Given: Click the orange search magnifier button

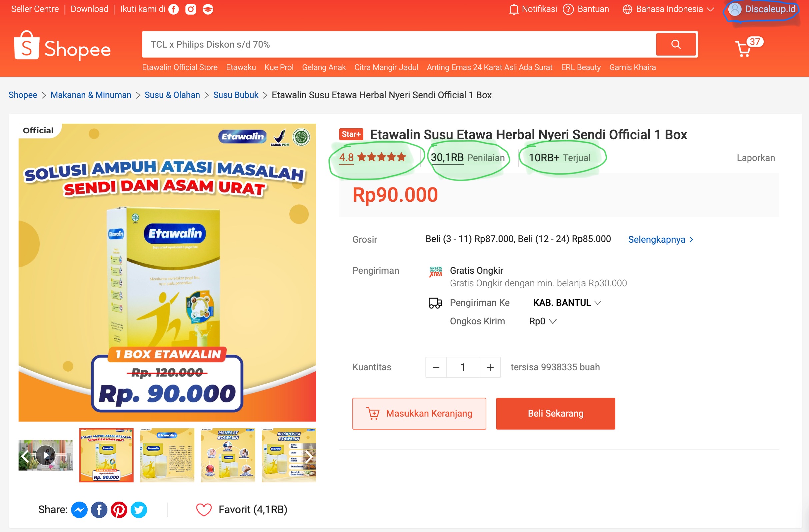Looking at the screenshot, I should 675,45.
